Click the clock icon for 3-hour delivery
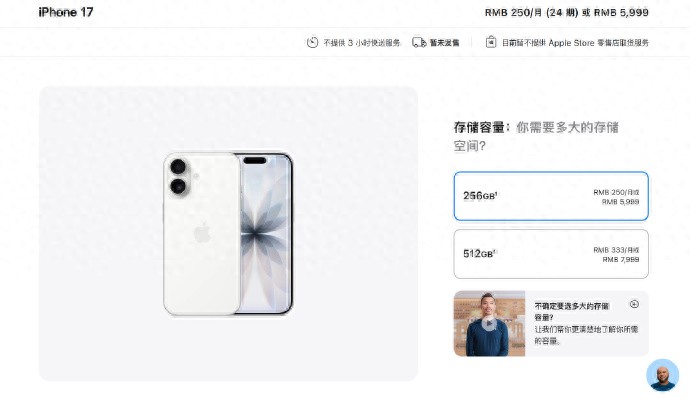Screen dimensions: 690x402 point(312,42)
